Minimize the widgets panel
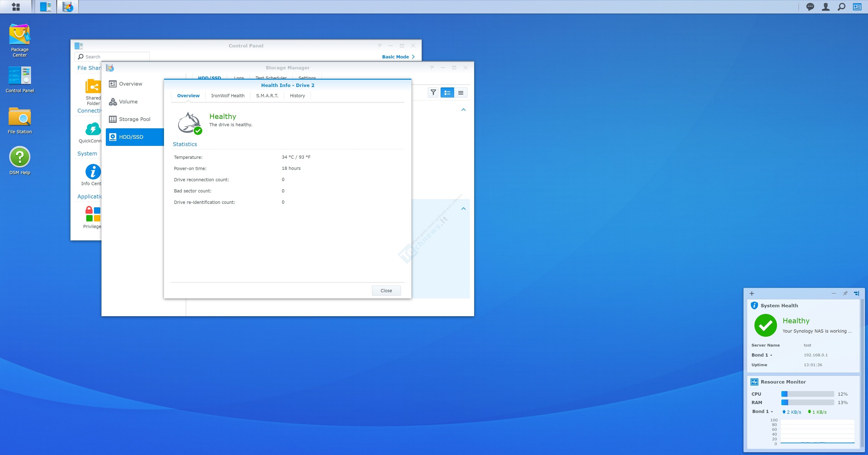Image resolution: width=868 pixels, height=455 pixels. pos(834,293)
